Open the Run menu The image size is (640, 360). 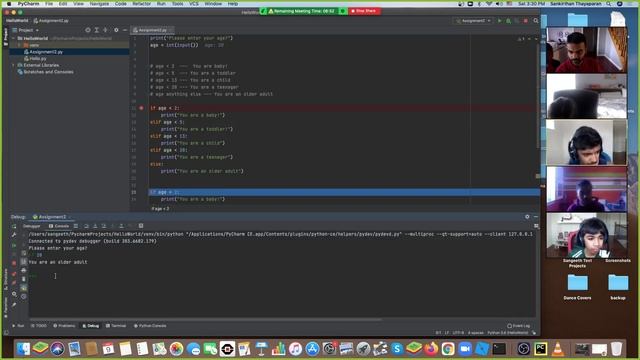tap(161, 4)
